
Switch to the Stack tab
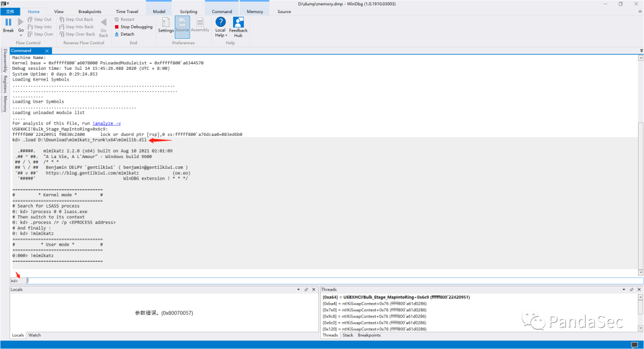pyautogui.click(x=348, y=335)
